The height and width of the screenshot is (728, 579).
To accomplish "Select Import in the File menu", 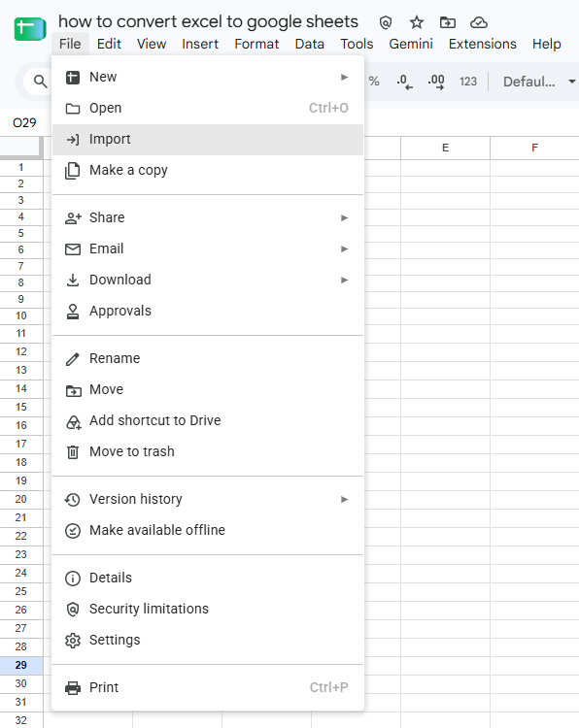I will point(208,139).
